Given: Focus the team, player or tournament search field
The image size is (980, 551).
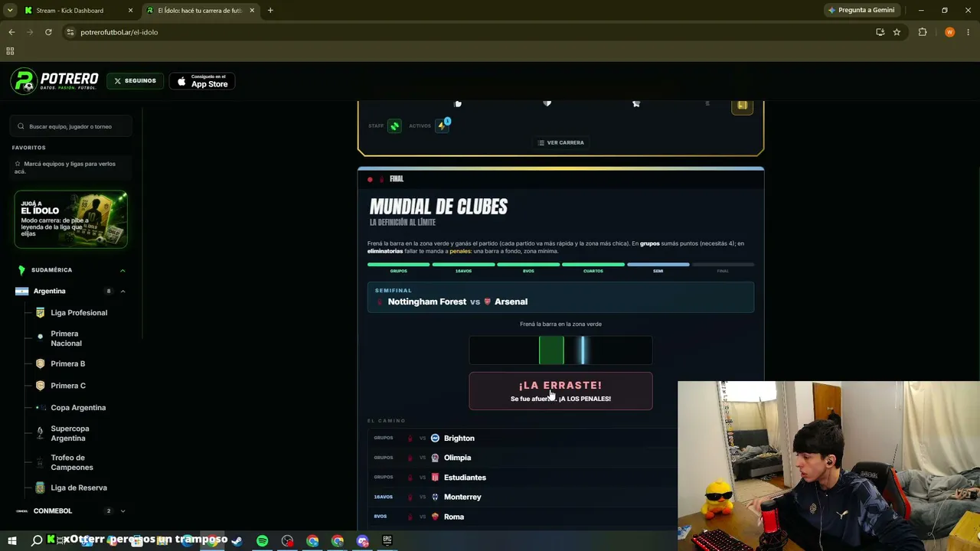Looking at the screenshot, I should point(70,126).
